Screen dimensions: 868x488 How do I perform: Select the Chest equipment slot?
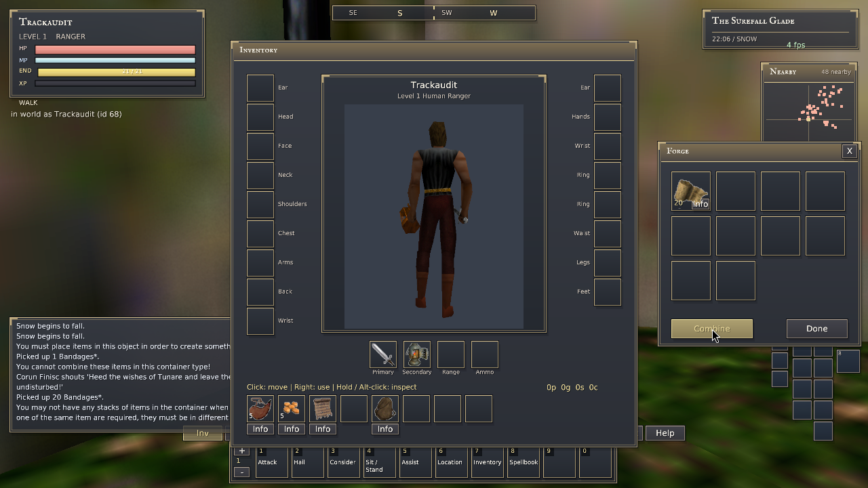click(260, 234)
